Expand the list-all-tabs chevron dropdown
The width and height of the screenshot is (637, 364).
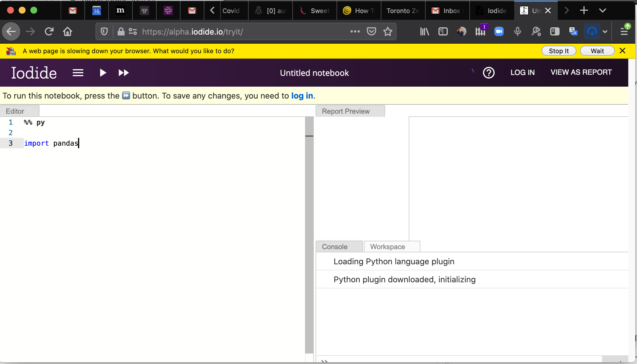pyautogui.click(x=602, y=11)
